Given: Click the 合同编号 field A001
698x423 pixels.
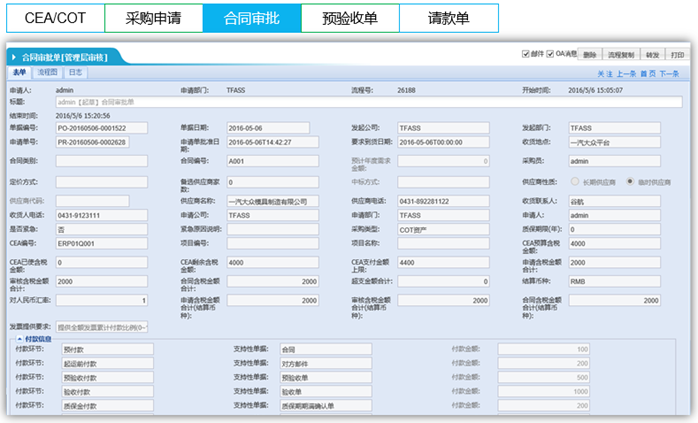Looking at the screenshot, I should (x=273, y=161).
